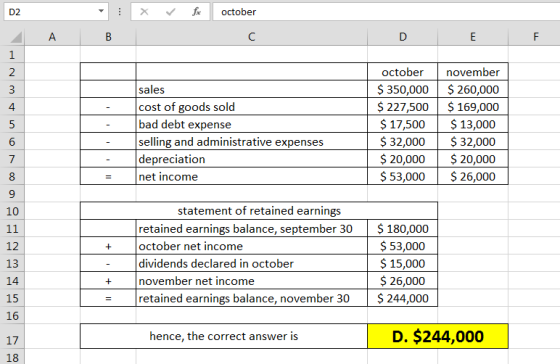Select october net income $53,000 in row 8
The height and width of the screenshot is (364, 560).
coord(402,176)
